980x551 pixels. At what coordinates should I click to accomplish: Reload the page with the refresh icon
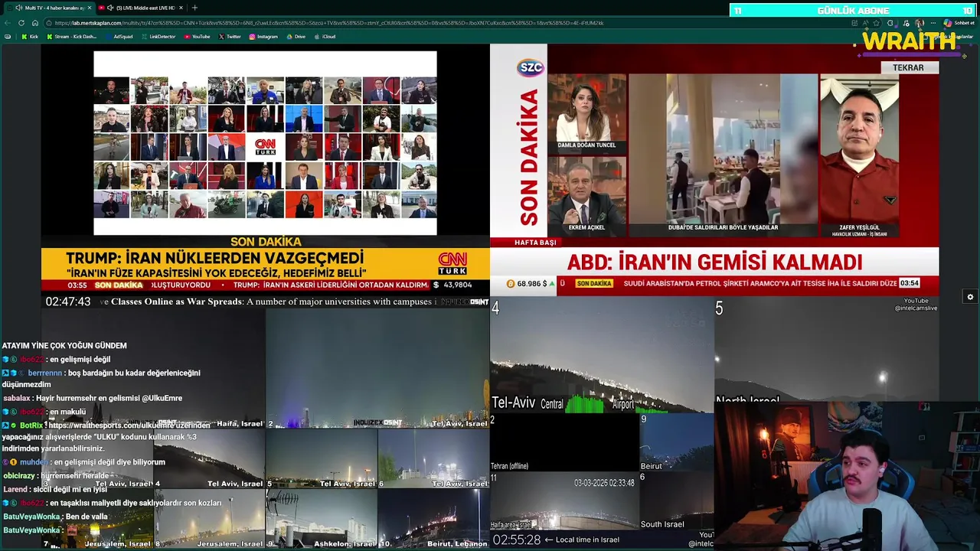point(21,23)
